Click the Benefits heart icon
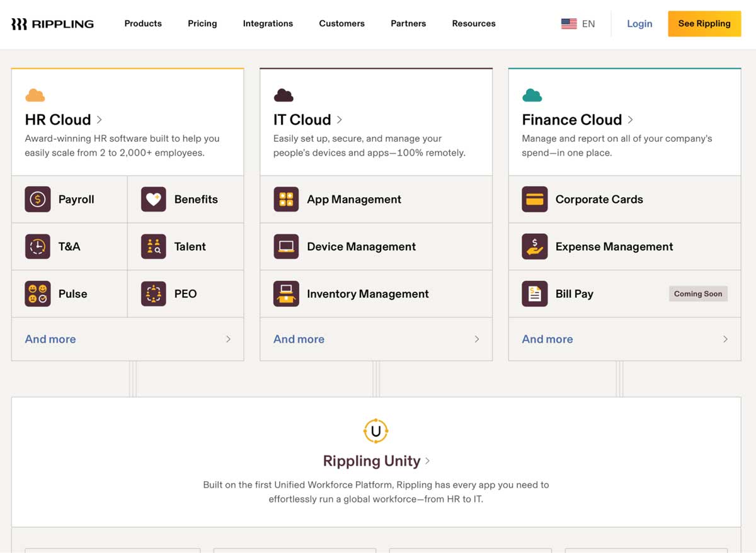The height and width of the screenshot is (553, 756). point(153,199)
